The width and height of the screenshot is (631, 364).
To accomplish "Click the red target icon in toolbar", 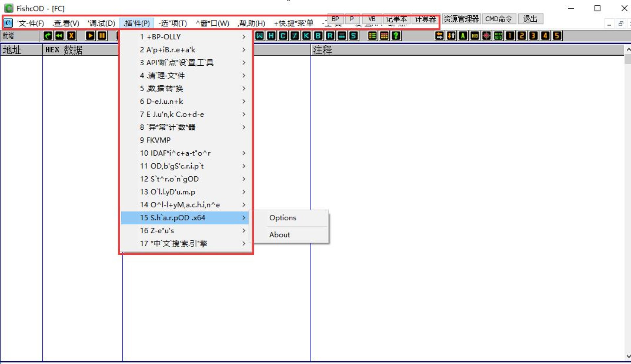I will (x=486, y=36).
